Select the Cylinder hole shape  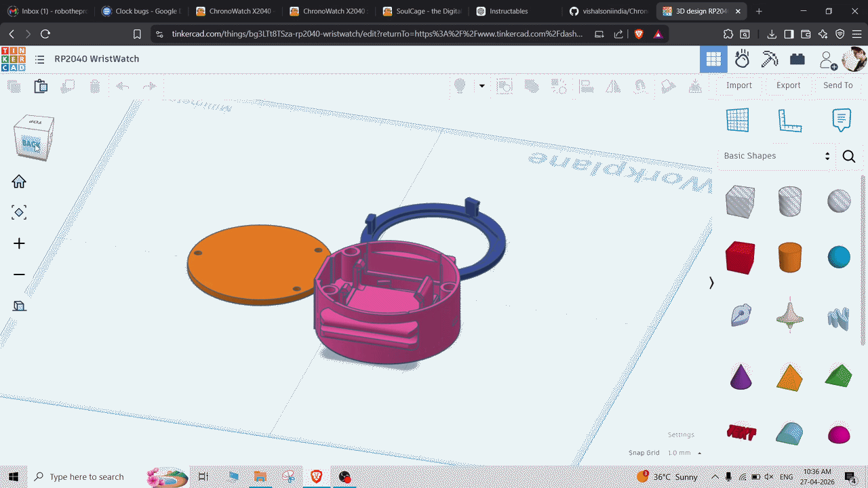[790, 201]
